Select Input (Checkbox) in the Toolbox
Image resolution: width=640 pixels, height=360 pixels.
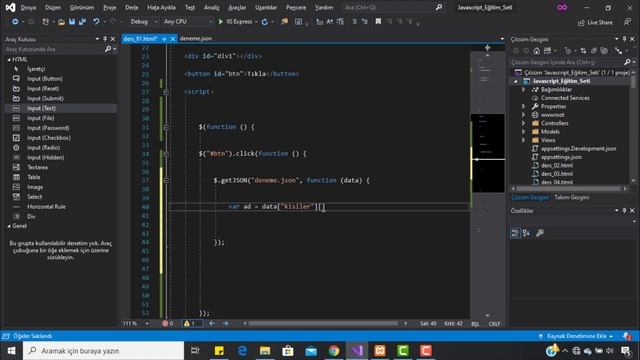(49, 138)
